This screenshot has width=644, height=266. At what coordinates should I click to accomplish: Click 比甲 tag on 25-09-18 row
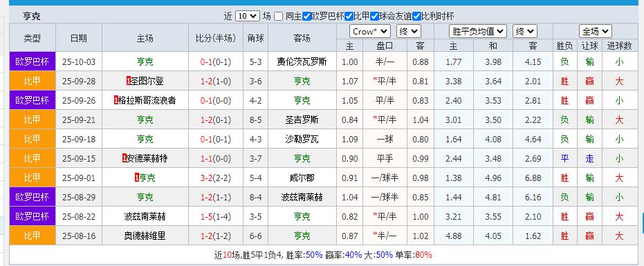tap(32, 139)
